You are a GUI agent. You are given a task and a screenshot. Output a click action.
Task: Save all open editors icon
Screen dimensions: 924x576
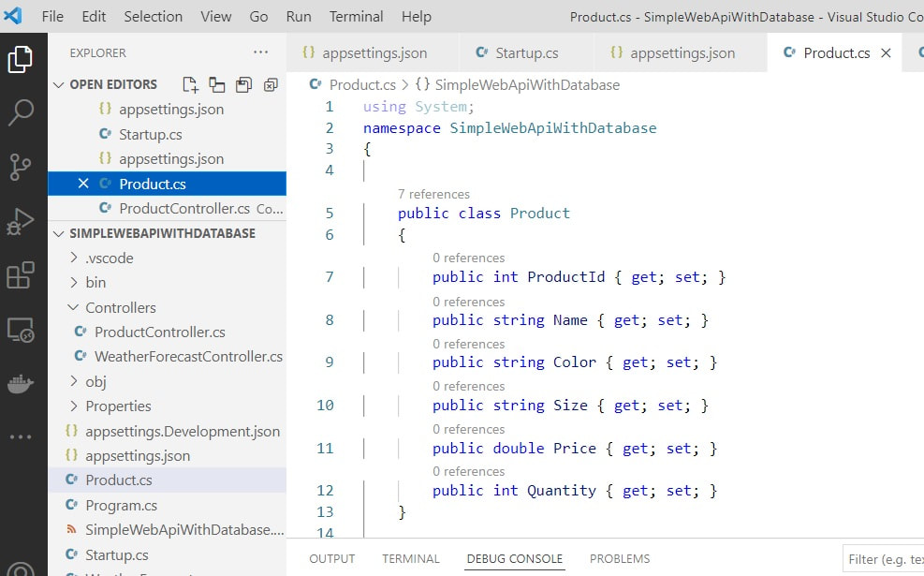pyautogui.click(x=244, y=85)
